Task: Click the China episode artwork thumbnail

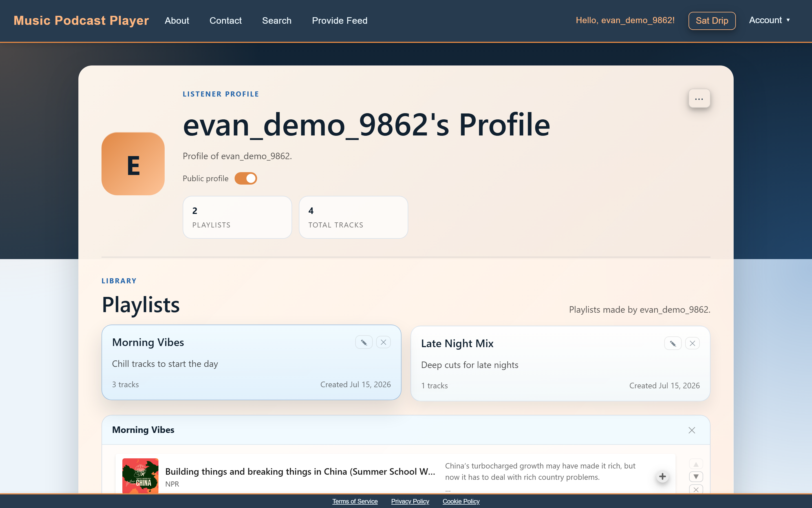Action: (x=140, y=476)
